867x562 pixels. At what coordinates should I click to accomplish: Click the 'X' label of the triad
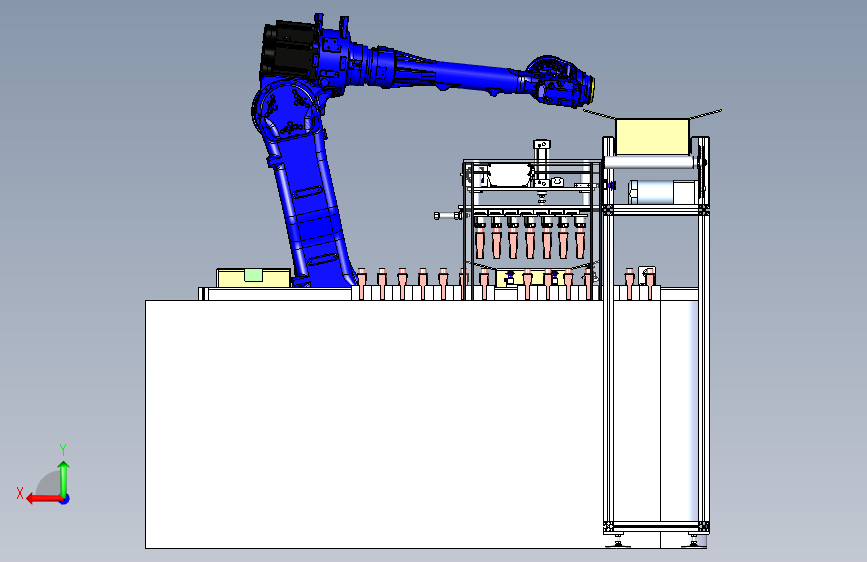(x=20, y=493)
